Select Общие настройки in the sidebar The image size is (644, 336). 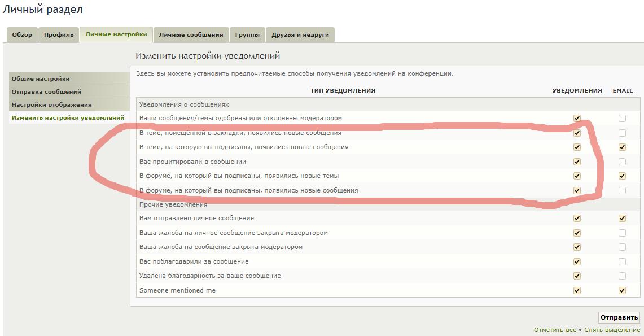[41, 78]
